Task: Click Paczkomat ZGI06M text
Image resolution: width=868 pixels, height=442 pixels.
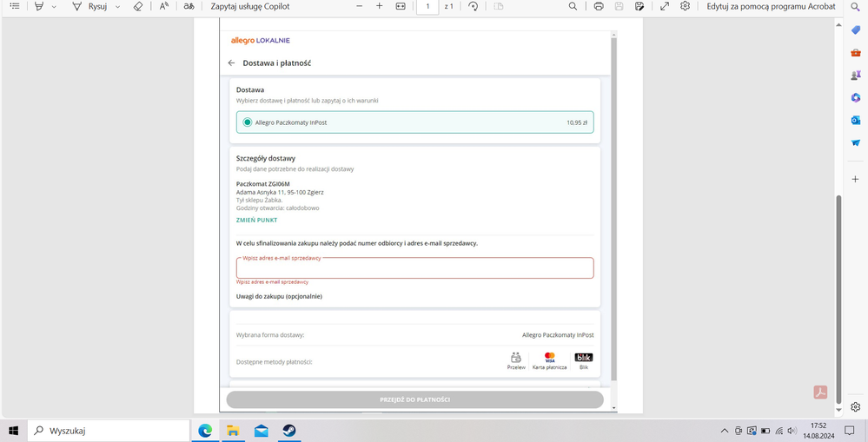Action: coord(263,183)
